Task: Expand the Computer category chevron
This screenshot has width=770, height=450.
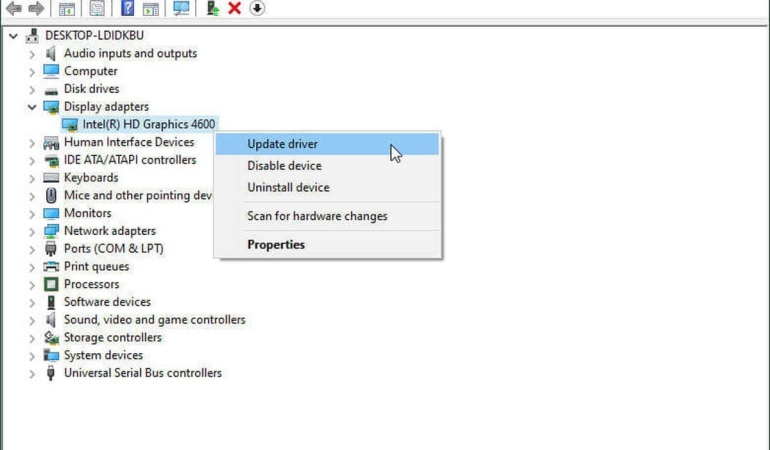Action: pyautogui.click(x=32, y=72)
